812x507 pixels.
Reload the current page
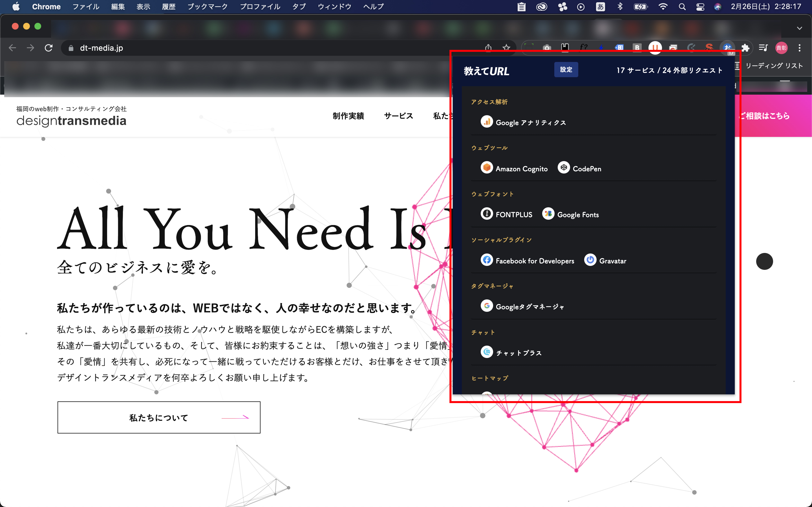pos(49,48)
